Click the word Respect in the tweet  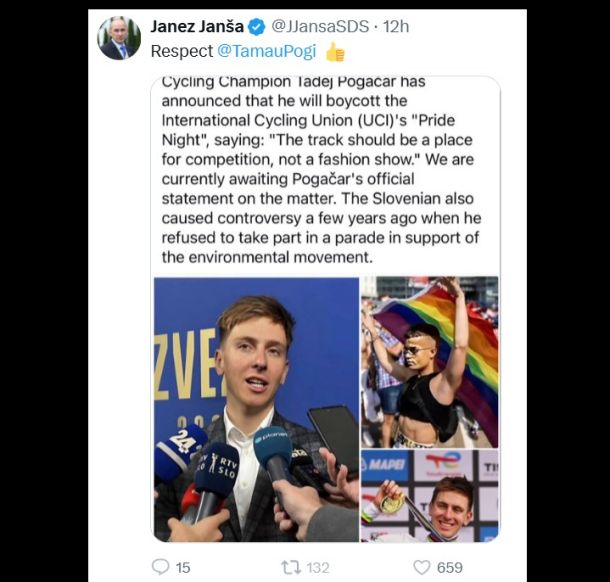tap(182, 51)
